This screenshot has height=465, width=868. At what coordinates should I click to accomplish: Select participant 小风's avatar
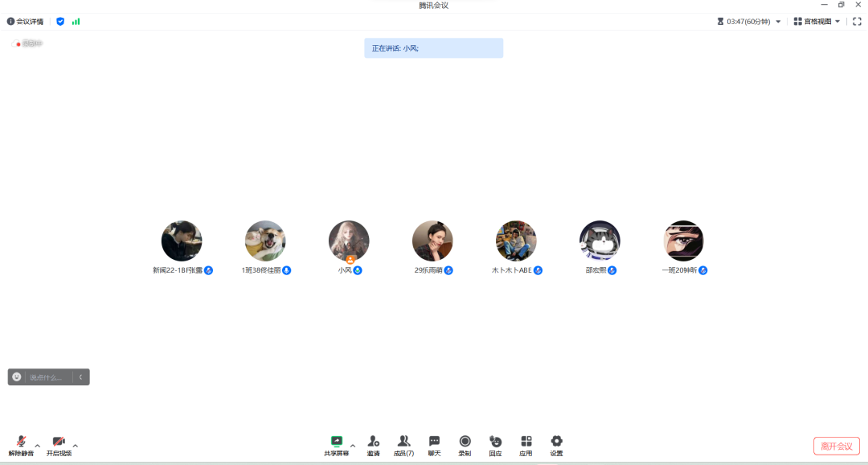349,241
